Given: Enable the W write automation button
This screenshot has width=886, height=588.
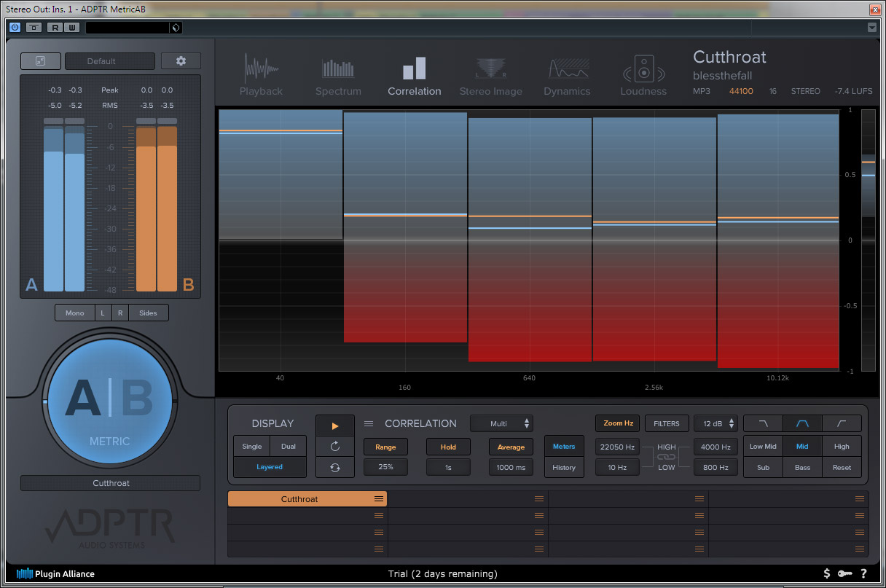Looking at the screenshot, I should coord(71,28).
